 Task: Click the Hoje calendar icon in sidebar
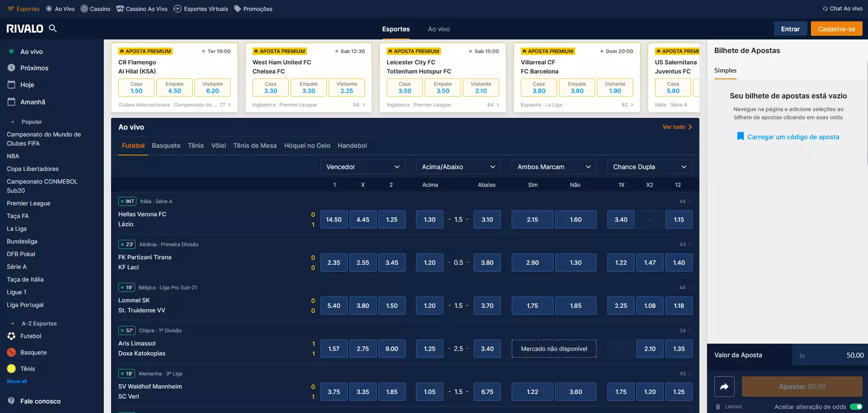click(12, 85)
